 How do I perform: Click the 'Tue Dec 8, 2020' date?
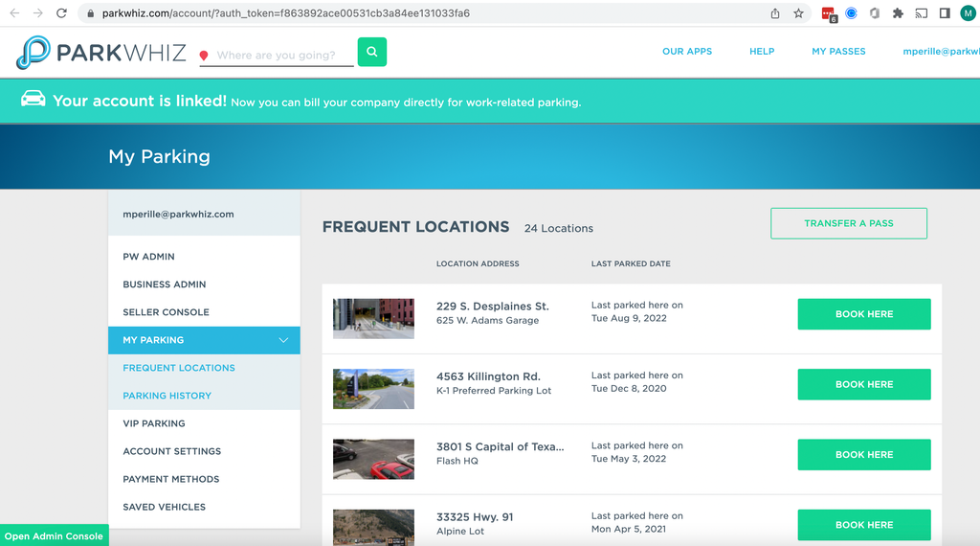click(x=629, y=388)
